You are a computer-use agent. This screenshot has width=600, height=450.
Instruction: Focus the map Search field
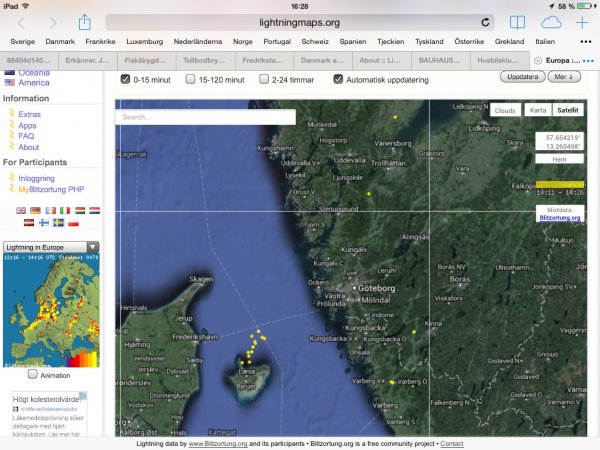190,117
